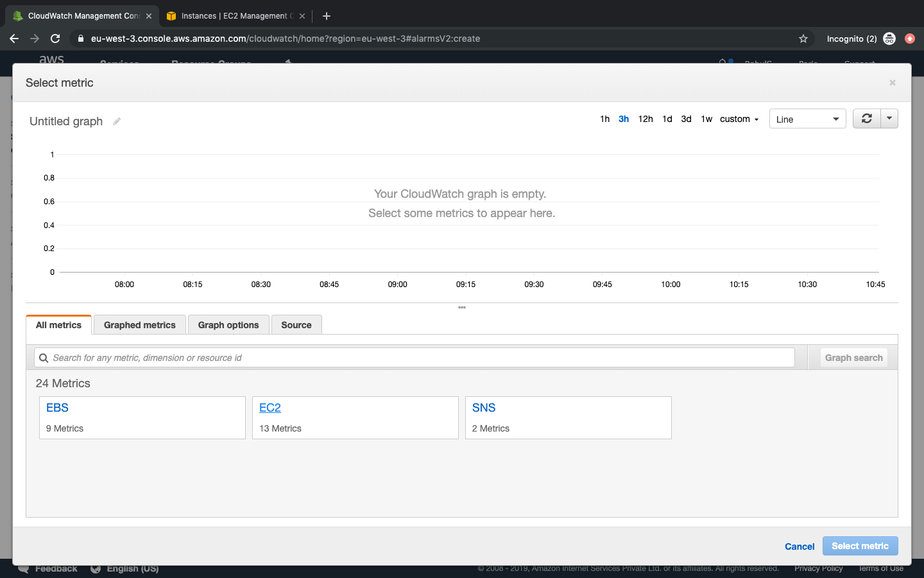Click the incognito profile icon
The height and width of the screenshot is (578, 924).
tap(889, 39)
